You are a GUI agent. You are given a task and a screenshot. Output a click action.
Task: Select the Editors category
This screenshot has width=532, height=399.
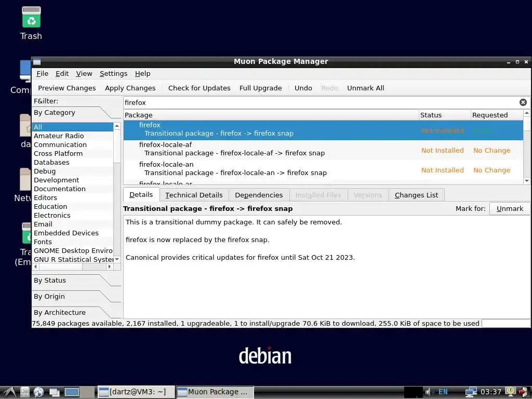73,197
